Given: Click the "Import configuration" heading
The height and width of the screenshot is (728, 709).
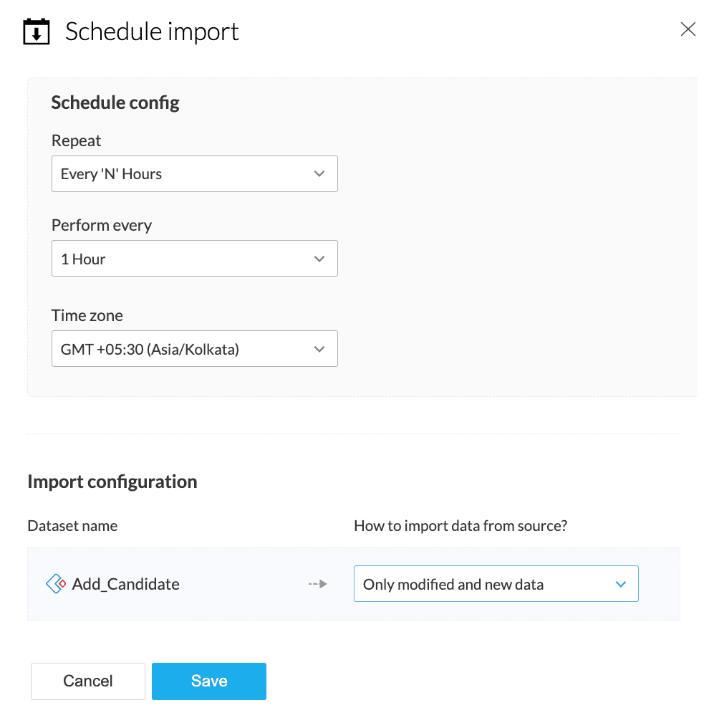Looking at the screenshot, I should coord(112,482).
